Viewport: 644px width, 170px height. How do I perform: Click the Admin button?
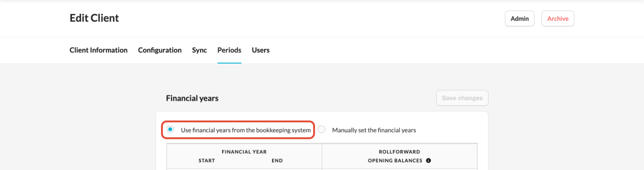point(519,19)
